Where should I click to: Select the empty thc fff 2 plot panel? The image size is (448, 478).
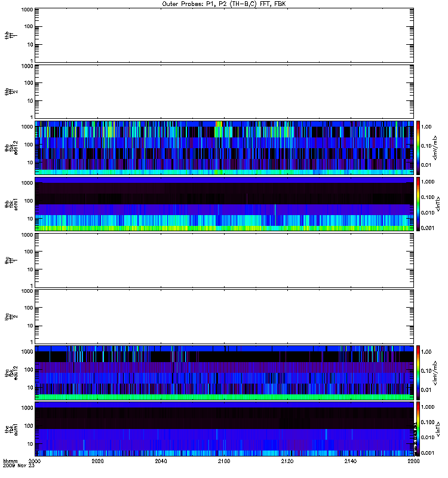[224, 317]
